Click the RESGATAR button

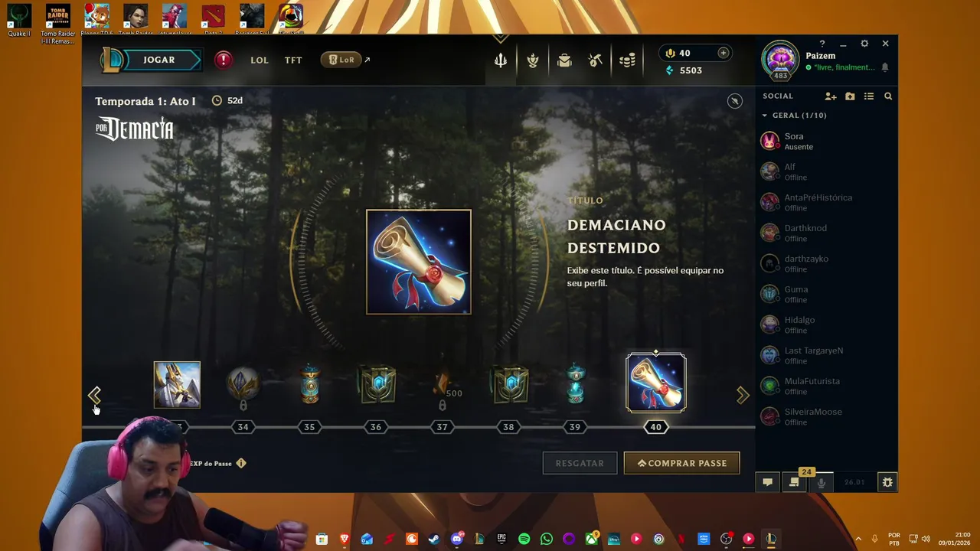(x=580, y=463)
